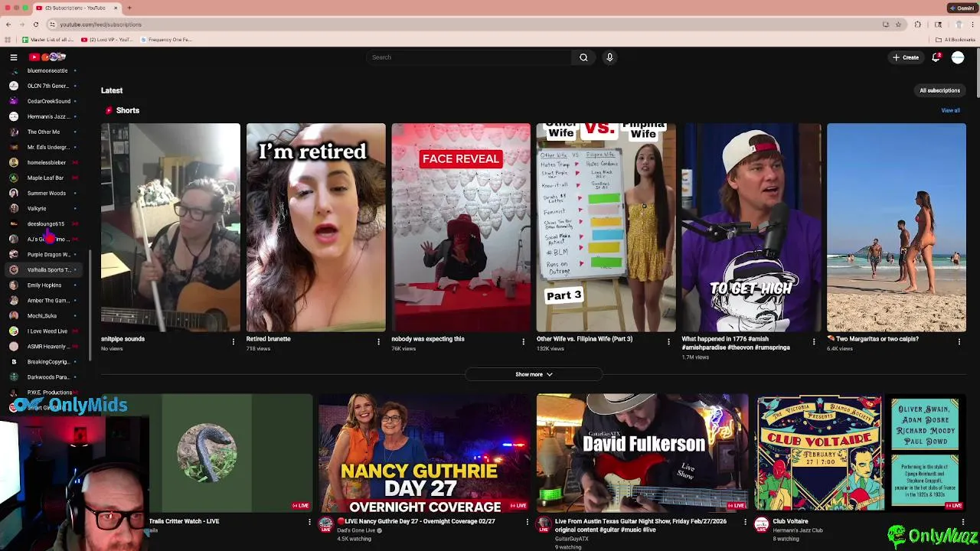This screenshot has height=551, width=980.
Task: Open options for 'Other Wife vs. Filipina Wife' short
Action: [668, 342]
